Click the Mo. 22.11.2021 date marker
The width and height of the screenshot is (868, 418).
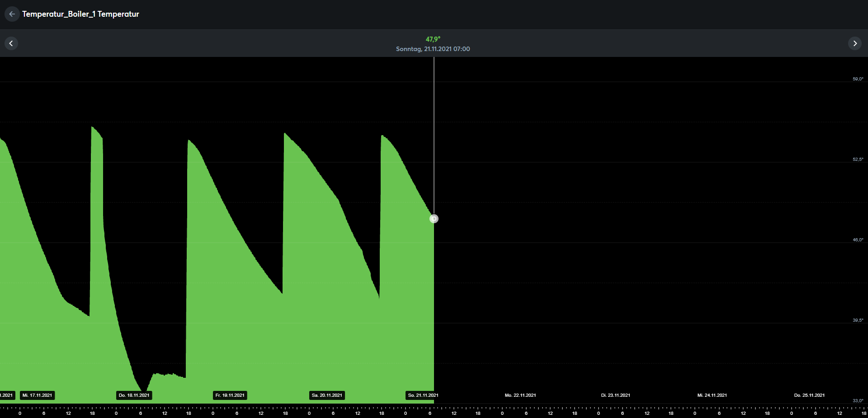(520, 395)
